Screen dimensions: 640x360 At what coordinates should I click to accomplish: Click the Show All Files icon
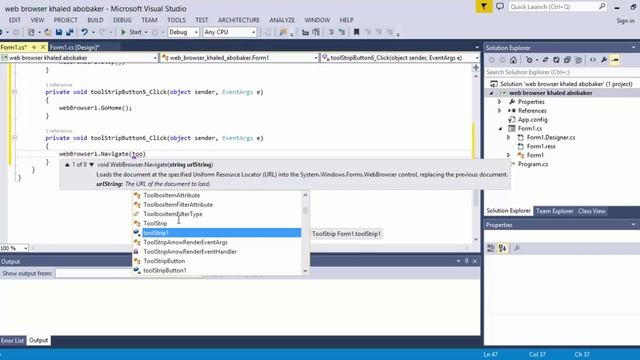pyautogui.click(x=578, y=60)
